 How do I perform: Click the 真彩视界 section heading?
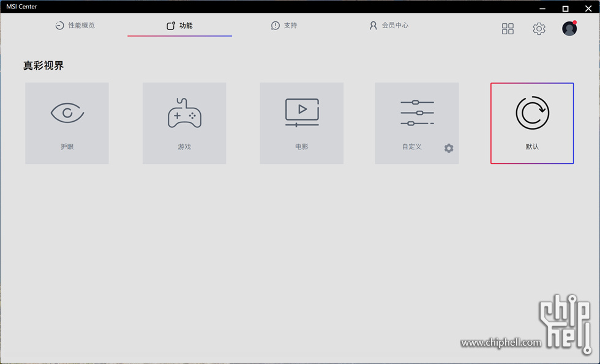43,65
